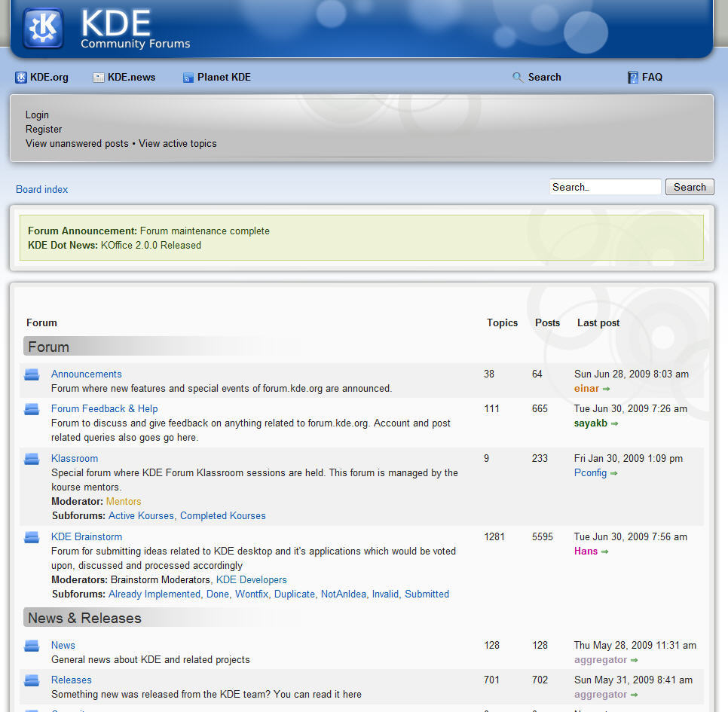Open the KDE.news navigation link
The image size is (728, 712).
(131, 77)
